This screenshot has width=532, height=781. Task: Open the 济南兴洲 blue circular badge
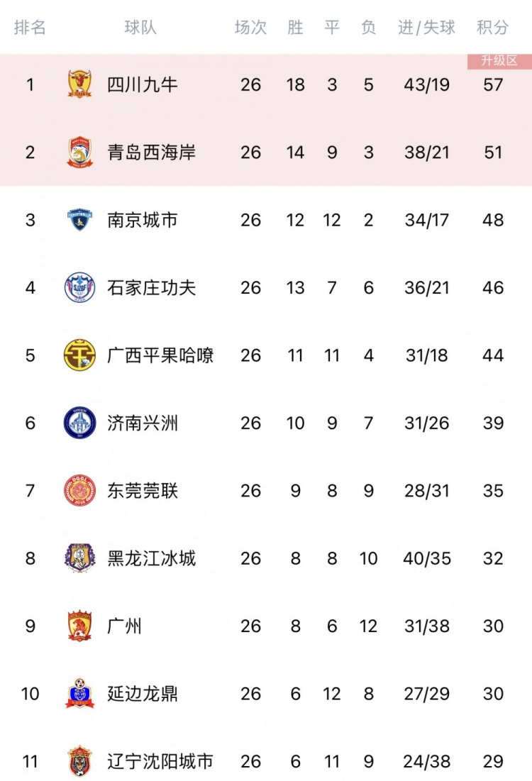79,423
